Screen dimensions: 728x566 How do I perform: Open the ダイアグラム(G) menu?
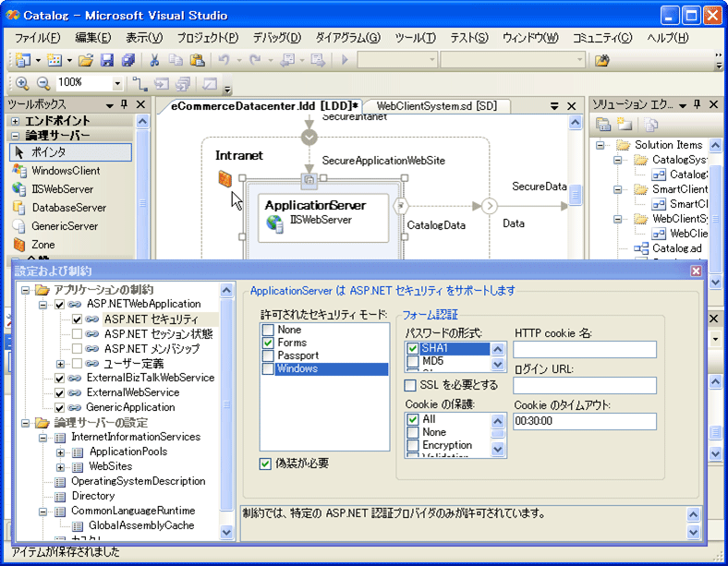pyautogui.click(x=347, y=38)
